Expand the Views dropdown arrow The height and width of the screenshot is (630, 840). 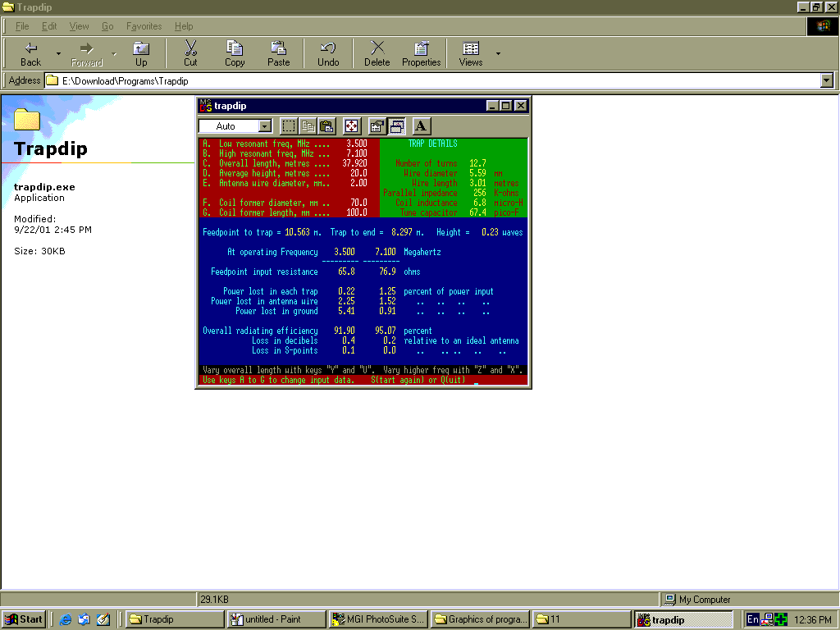[x=498, y=54]
